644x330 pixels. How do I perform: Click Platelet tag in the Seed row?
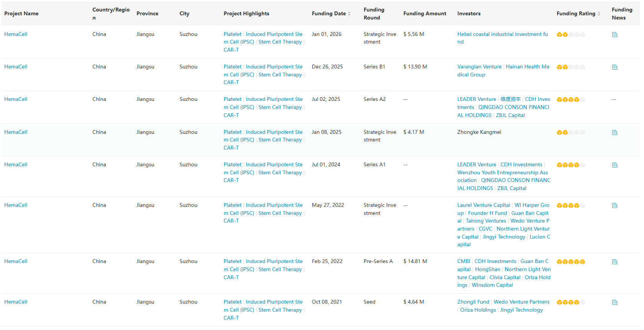(232, 302)
